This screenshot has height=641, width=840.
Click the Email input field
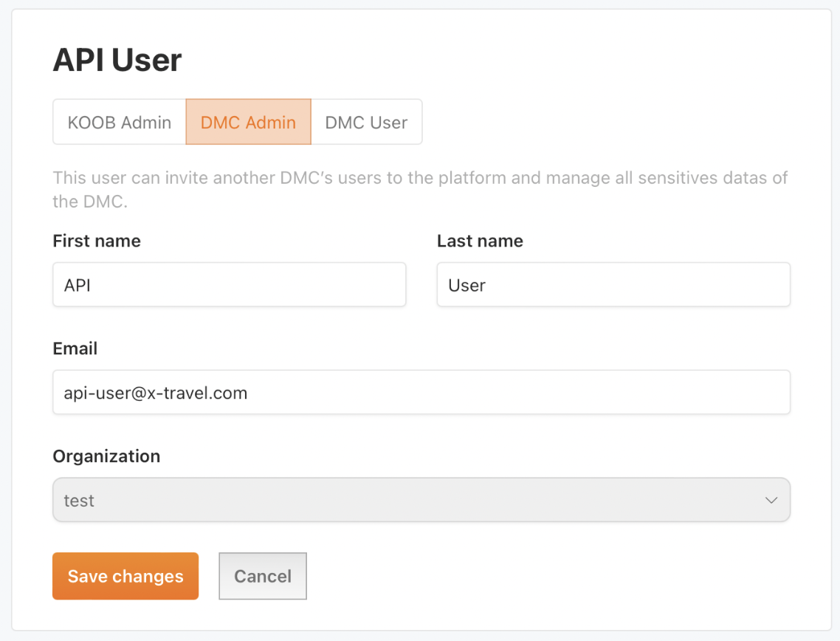pos(421,392)
